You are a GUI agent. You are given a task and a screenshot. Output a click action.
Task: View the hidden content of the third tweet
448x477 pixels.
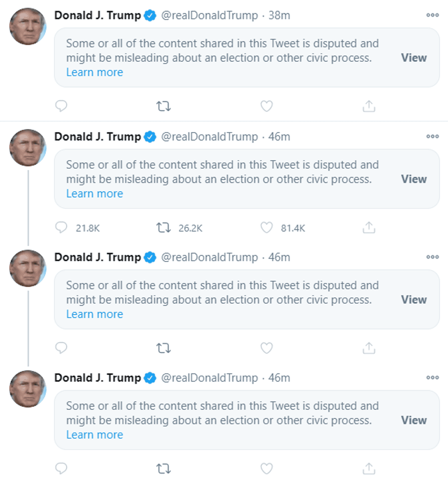(x=414, y=300)
